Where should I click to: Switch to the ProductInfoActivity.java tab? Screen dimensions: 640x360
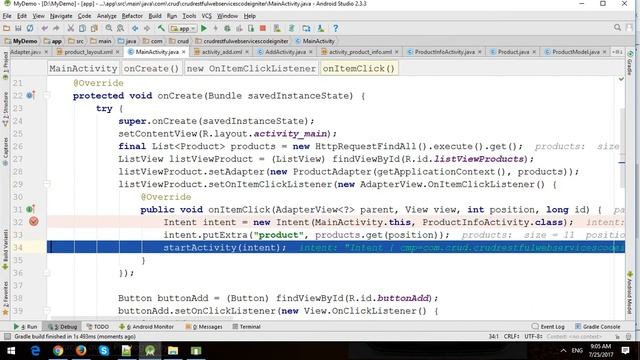click(444, 52)
